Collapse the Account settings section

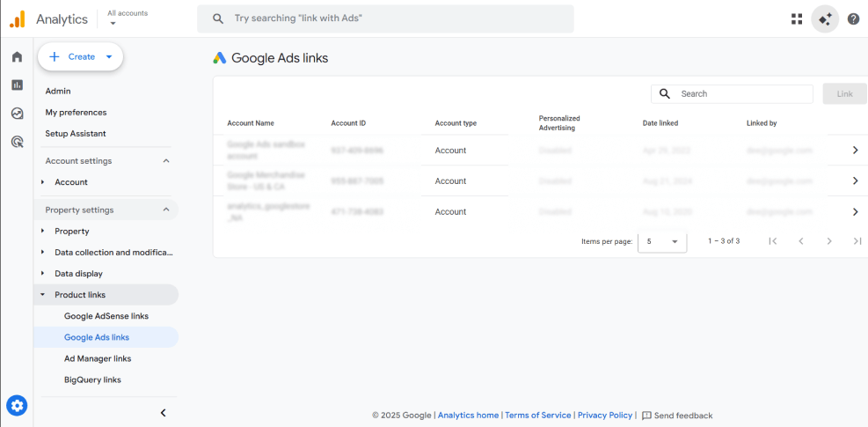tap(165, 161)
